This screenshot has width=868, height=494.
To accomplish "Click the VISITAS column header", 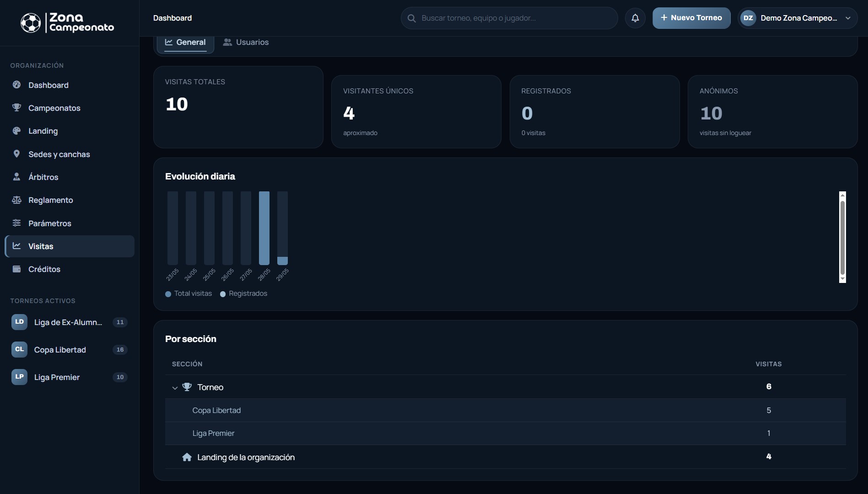I will tap(769, 364).
